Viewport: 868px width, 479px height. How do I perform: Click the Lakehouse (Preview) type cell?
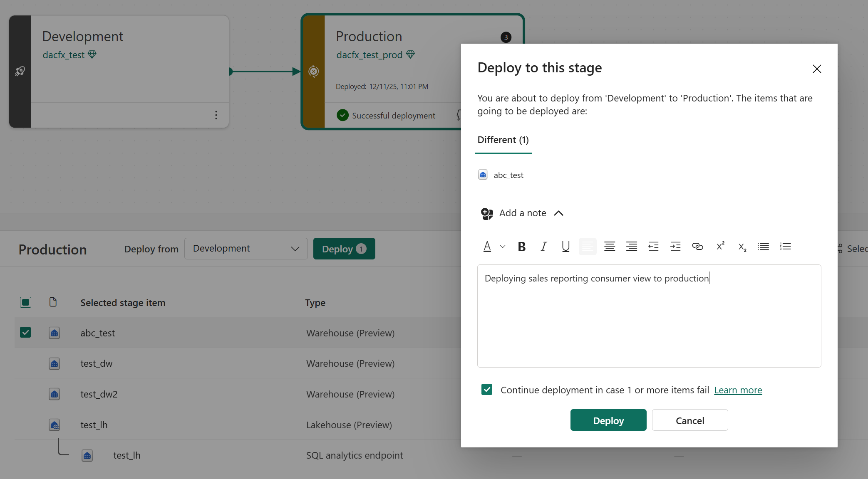pyautogui.click(x=349, y=425)
